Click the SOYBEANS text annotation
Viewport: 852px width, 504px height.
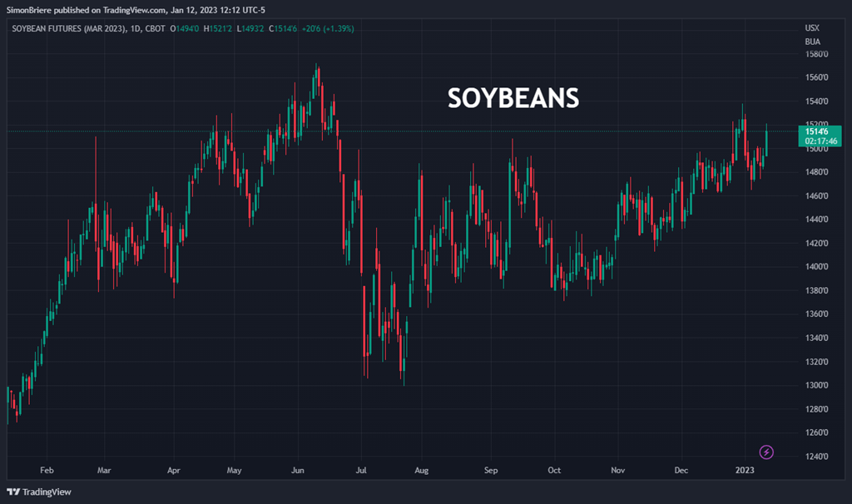coord(513,98)
